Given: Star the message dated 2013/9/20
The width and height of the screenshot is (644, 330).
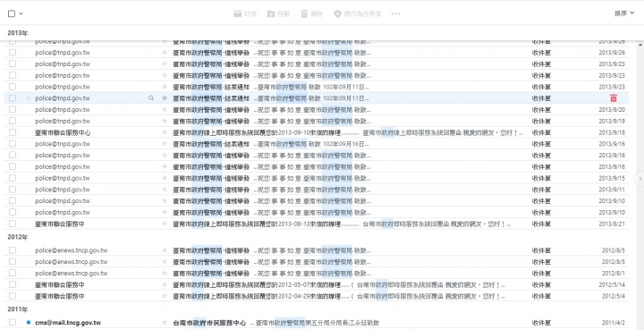Looking at the screenshot, I should pos(165,110).
